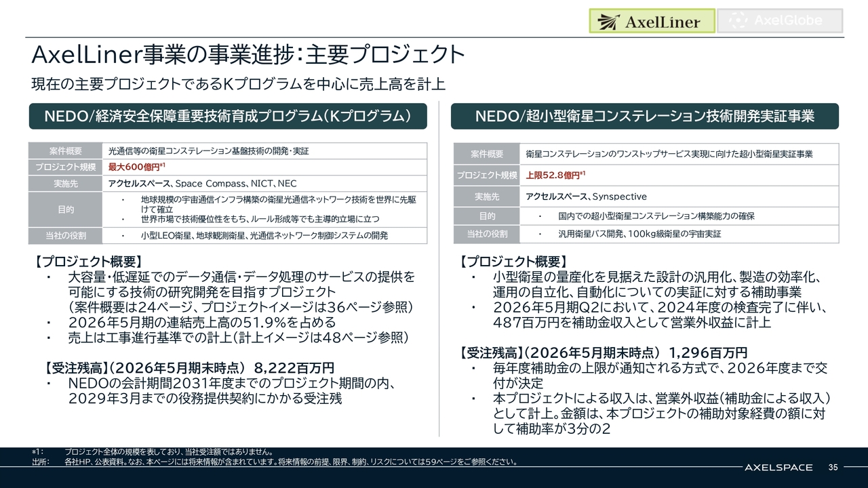Click 案件概要 label in Kプログラム table
The width and height of the screenshot is (868, 488).
pos(66,150)
